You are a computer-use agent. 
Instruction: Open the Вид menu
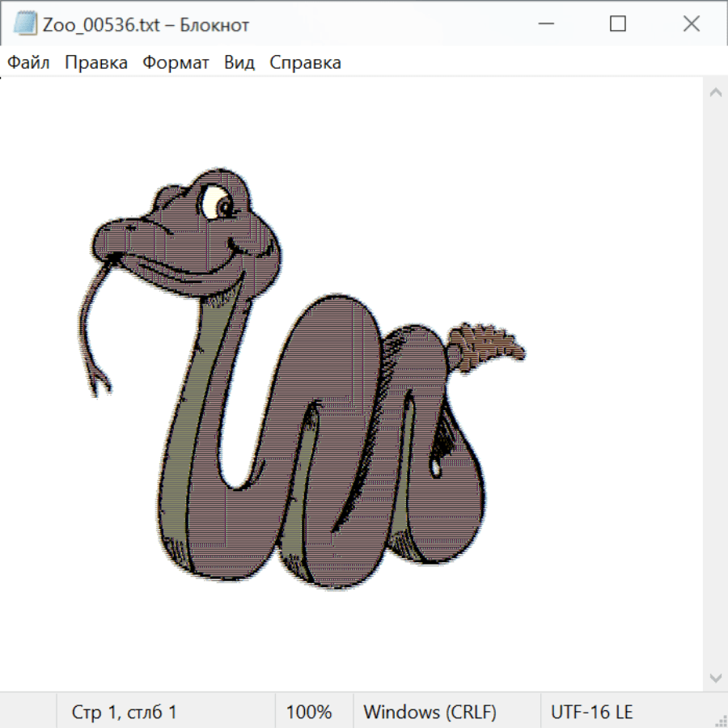tap(239, 62)
